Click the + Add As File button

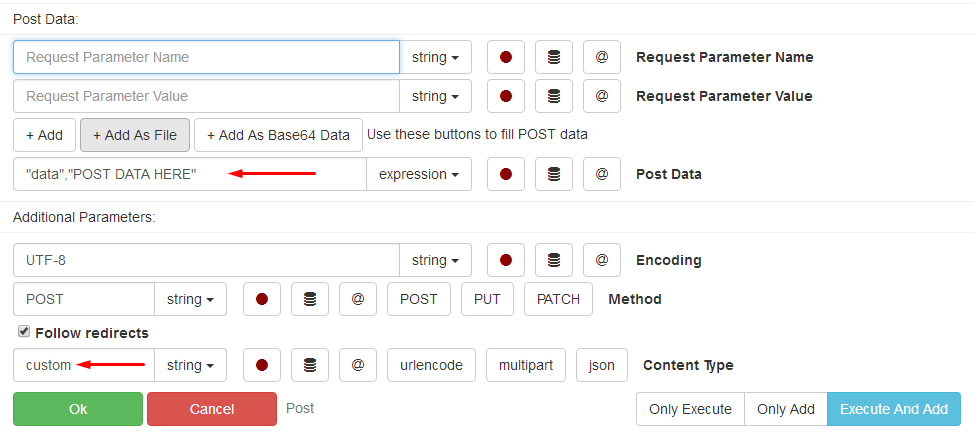(x=135, y=135)
